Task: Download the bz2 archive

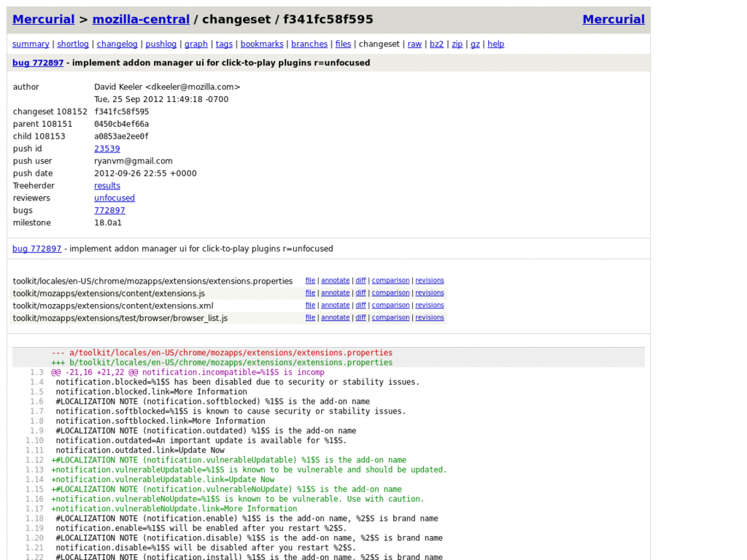Action: coord(436,44)
